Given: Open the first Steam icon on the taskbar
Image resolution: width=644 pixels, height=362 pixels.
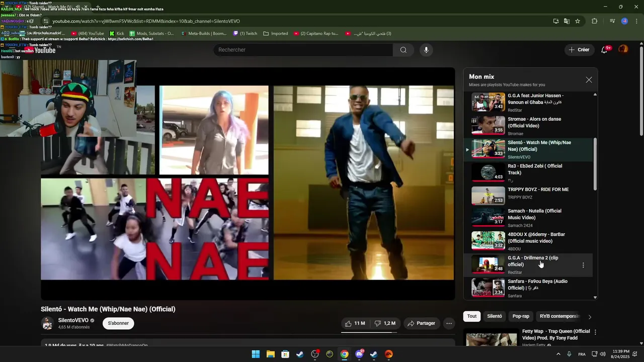Looking at the screenshot, I should pos(300,354).
